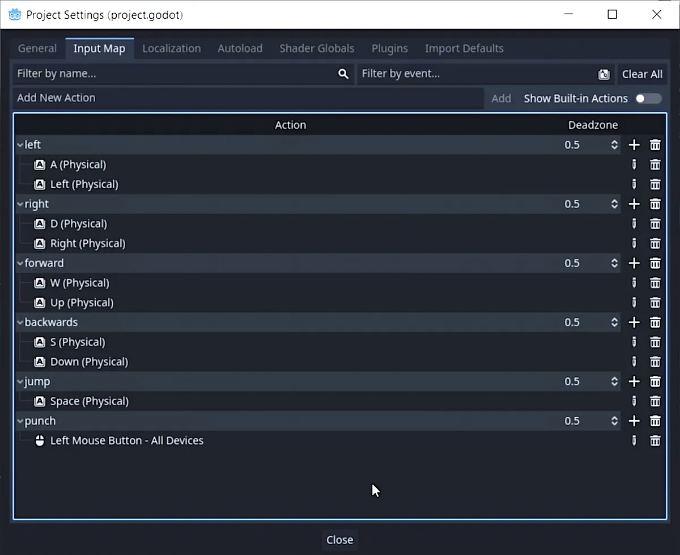Viewport: 680px width, 555px height.
Task: Collapse the jump action
Action: [x=20, y=382]
